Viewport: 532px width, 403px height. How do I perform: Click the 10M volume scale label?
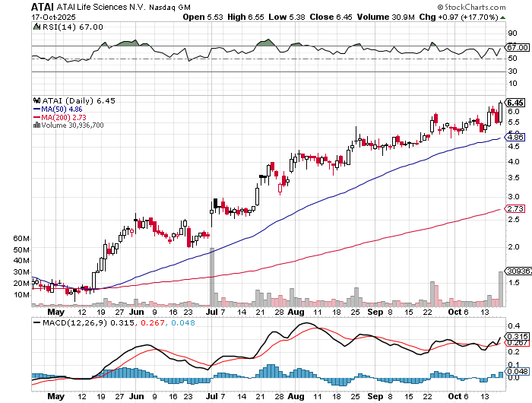coord(21,295)
